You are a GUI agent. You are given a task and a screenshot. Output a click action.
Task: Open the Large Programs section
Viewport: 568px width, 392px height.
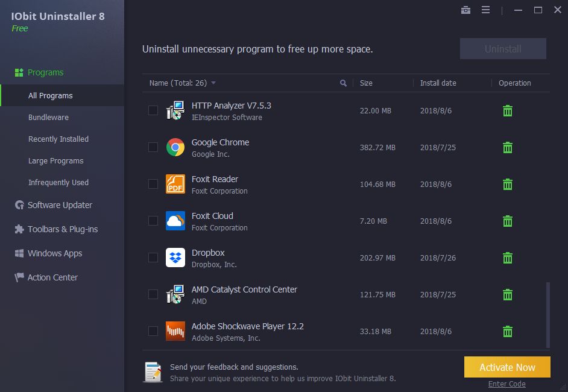point(56,161)
